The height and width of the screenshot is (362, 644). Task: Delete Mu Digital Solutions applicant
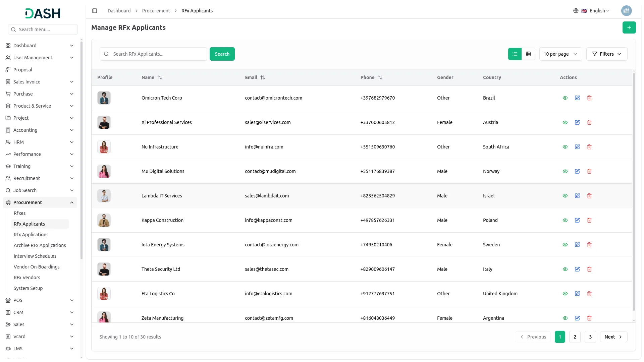[589, 171]
